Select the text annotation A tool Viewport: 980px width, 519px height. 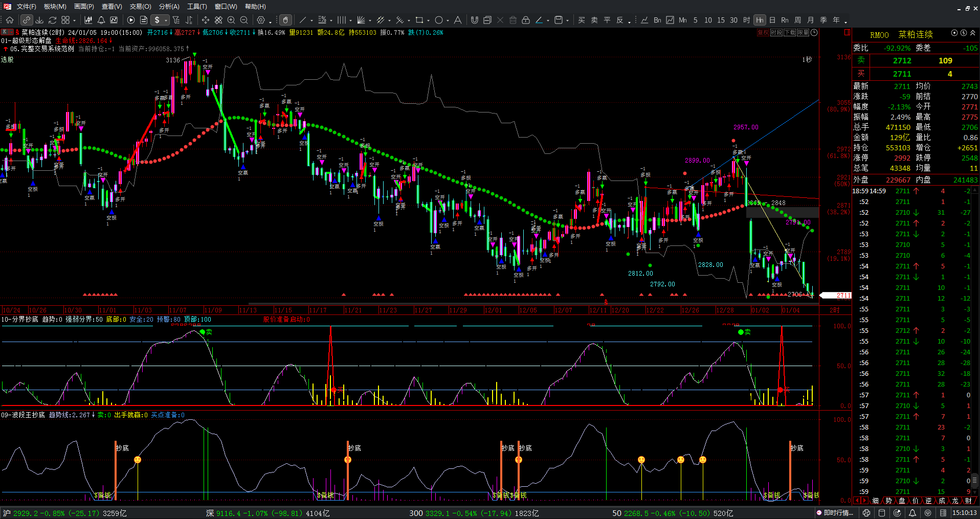coord(458,20)
